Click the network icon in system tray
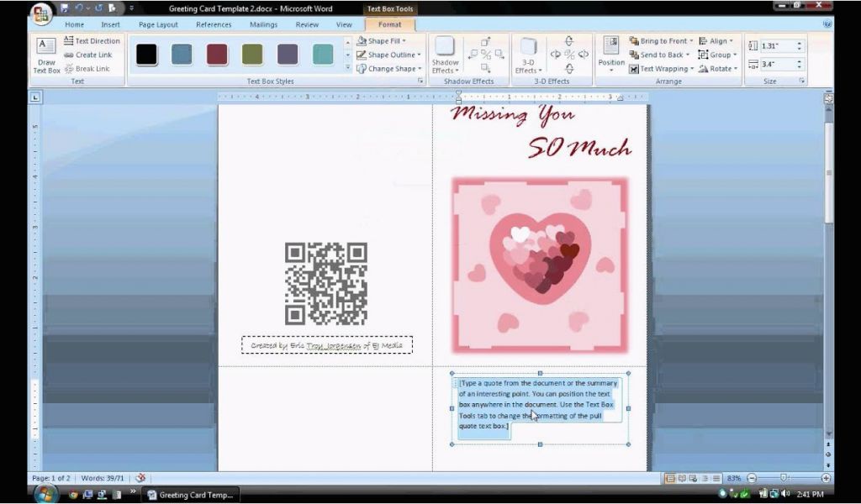The width and height of the screenshot is (861, 504). pos(774,494)
